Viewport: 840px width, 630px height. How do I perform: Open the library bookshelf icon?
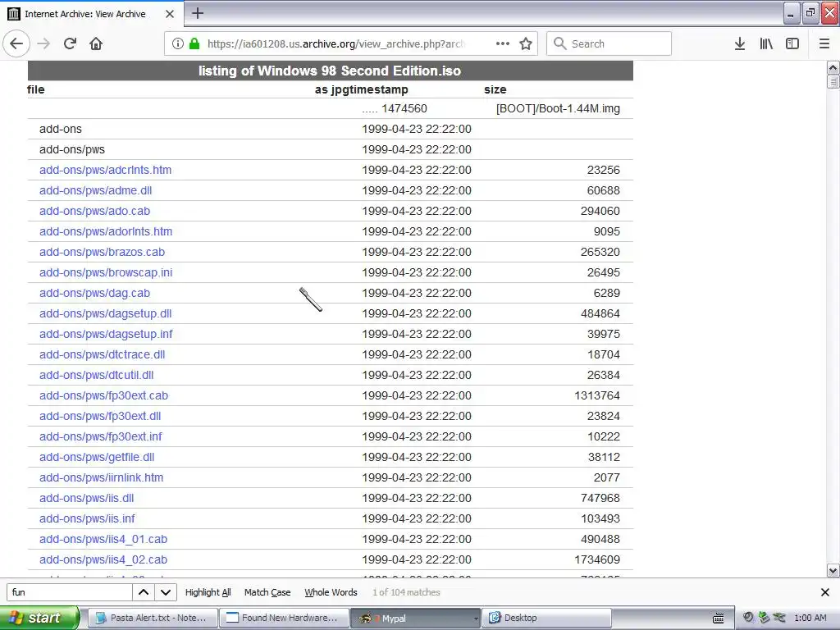pyautogui.click(x=766, y=43)
